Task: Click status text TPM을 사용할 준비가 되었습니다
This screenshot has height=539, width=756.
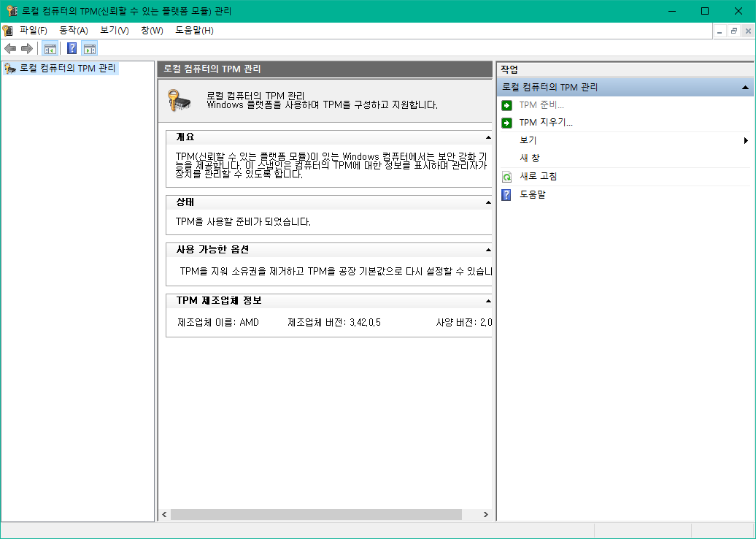Action: coord(243,222)
